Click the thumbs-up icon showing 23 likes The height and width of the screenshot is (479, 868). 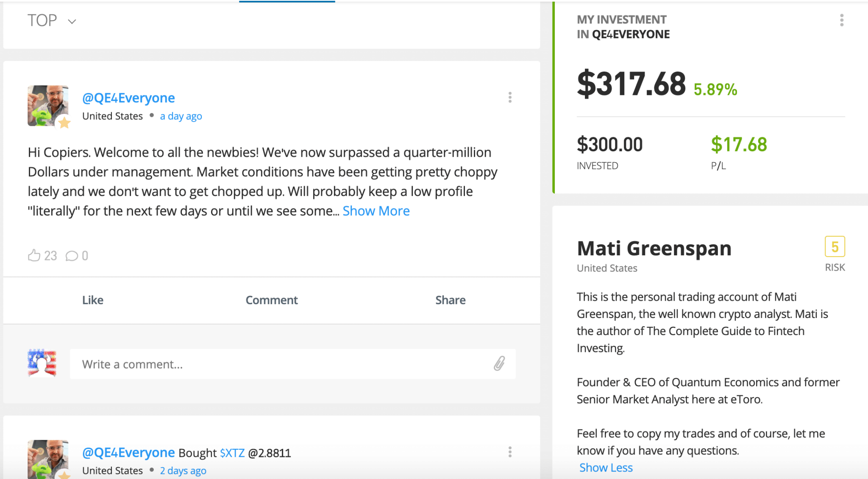click(x=34, y=255)
